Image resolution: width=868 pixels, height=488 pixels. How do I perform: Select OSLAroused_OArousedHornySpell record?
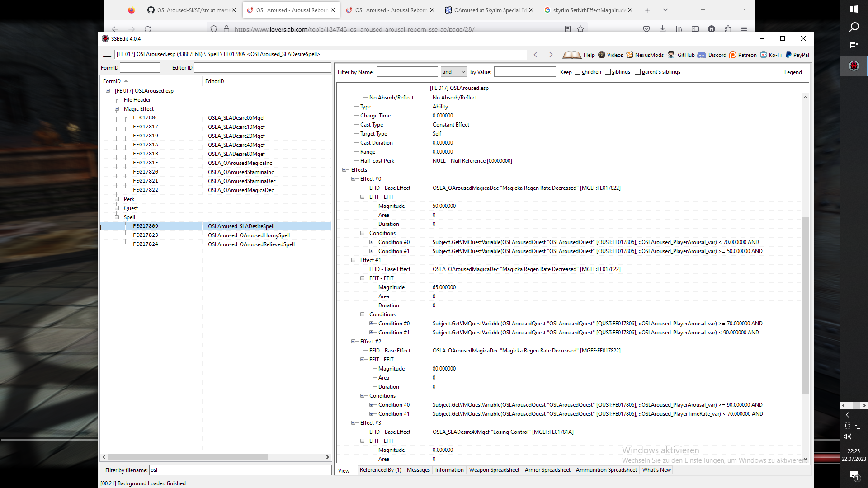click(x=216, y=235)
